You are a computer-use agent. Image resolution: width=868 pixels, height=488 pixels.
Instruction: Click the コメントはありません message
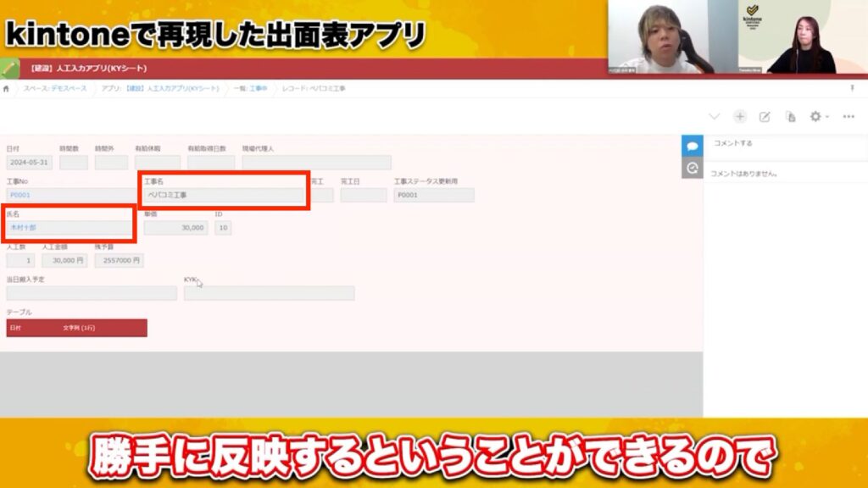pyautogui.click(x=744, y=174)
